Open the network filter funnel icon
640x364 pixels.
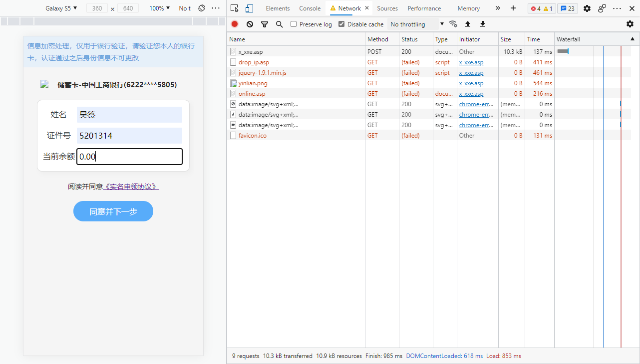(x=265, y=24)
